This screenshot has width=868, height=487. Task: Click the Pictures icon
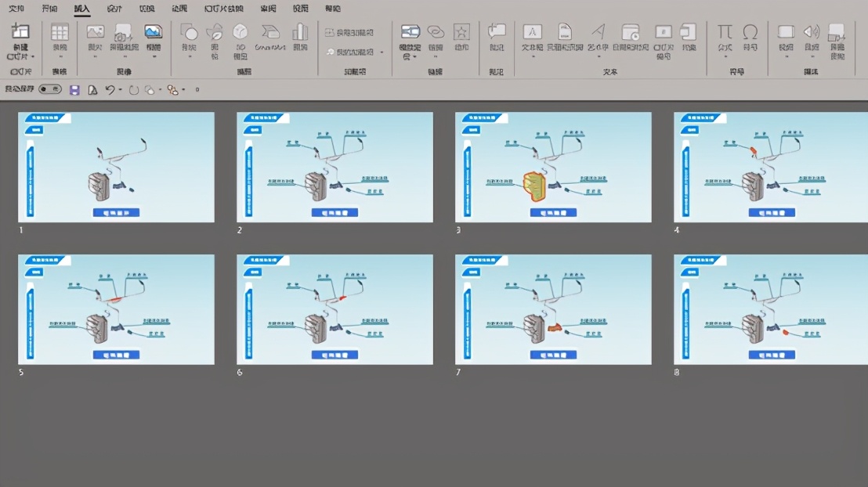[96, 32]
